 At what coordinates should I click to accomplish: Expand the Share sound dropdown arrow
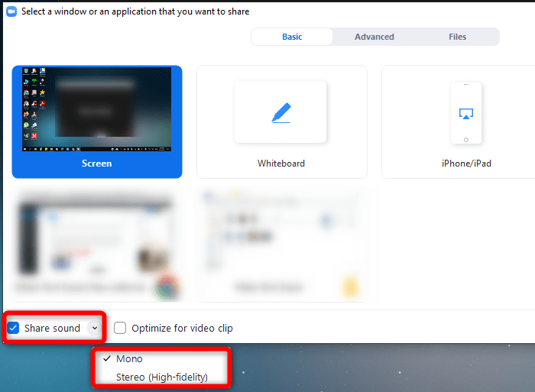(x=94, y=329)
